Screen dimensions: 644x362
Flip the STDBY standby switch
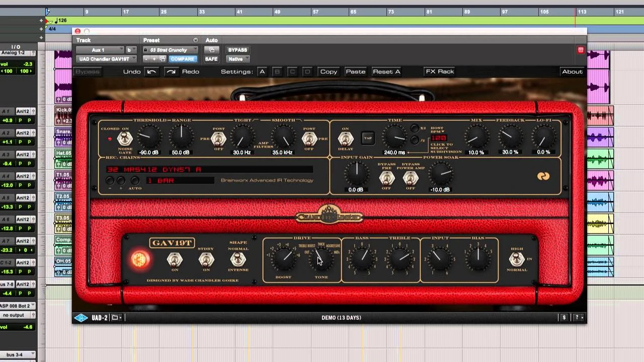click(x=206, y=259)
